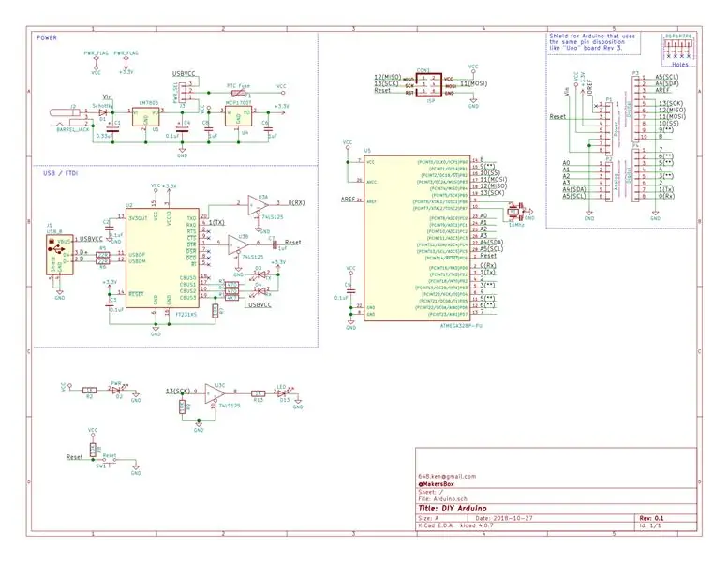The height and width of the screenshot is (562, 728).
Task: Select the USB_B connector J1
Action: coord(59,255)
